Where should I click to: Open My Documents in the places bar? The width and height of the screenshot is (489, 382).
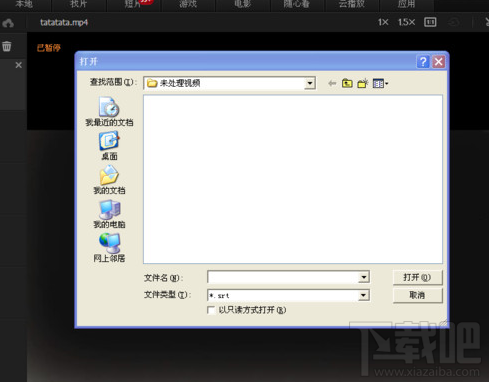pyautogui.click(x=109, y=180)
